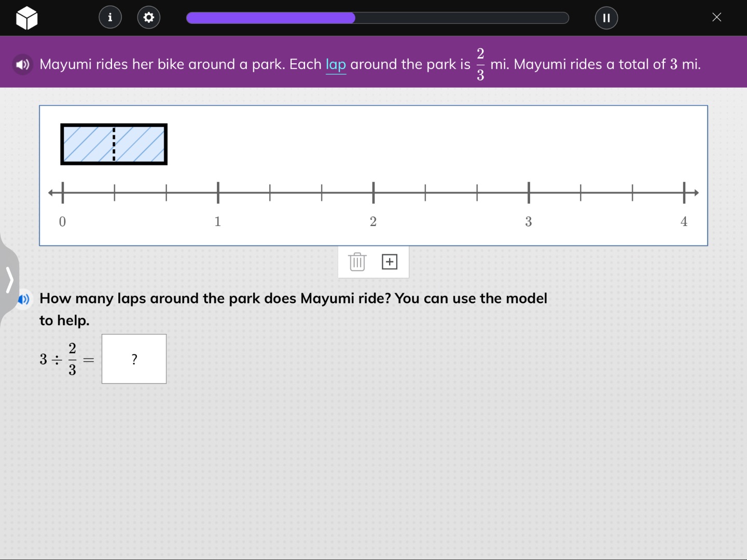Play audio for the laps question

pos(24,299)
